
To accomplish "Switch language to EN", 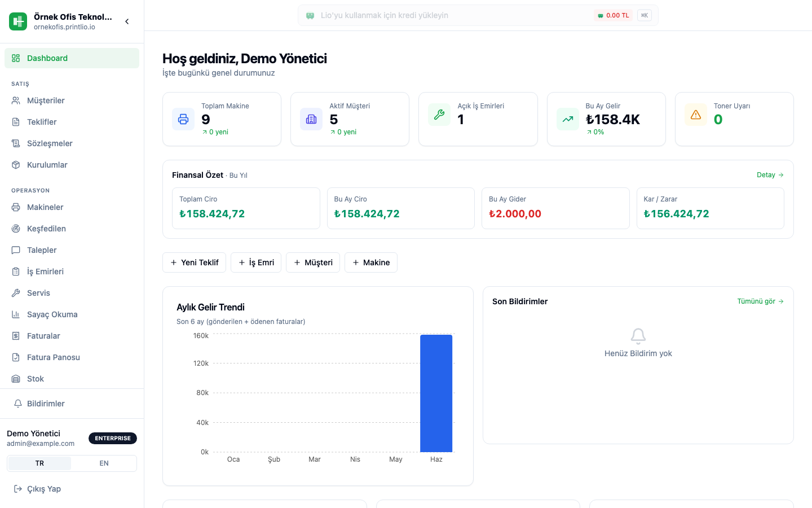I will pos(104,463).
